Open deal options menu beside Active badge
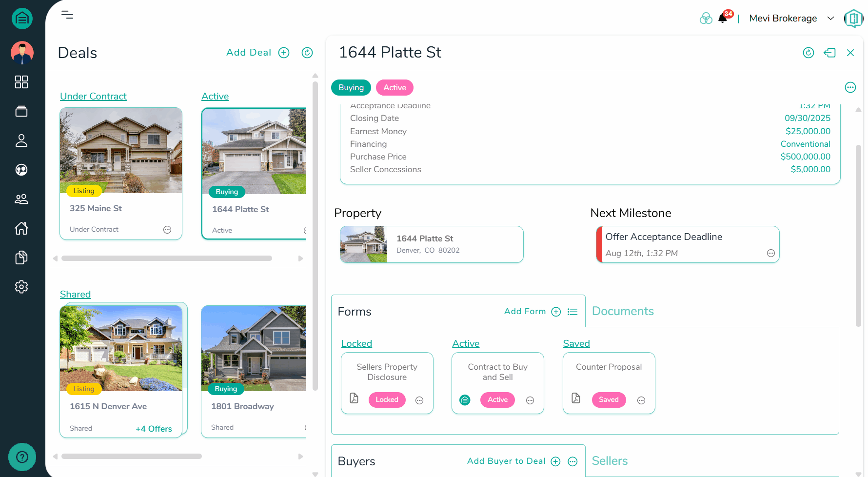This screenshot has width=868, height=477. (850, 87)
